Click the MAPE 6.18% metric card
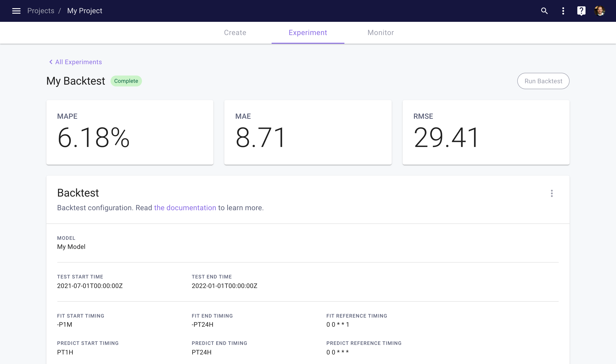616x364 pixels. point(130,132)
